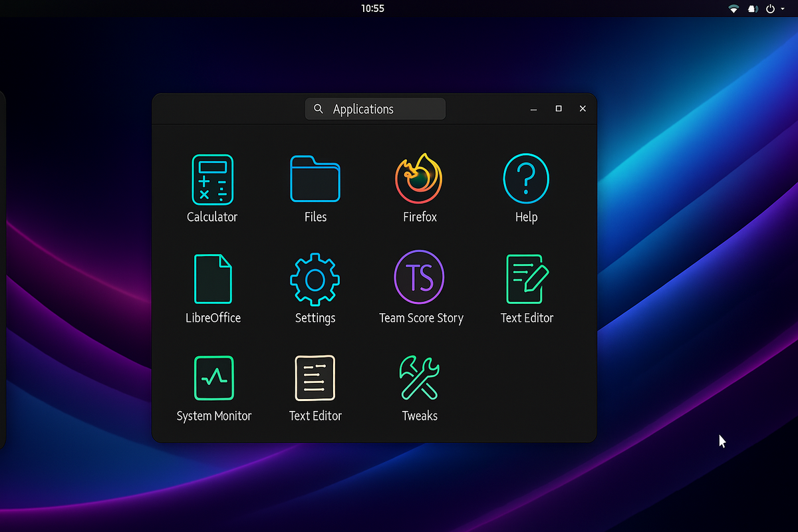Open the 10:55 clock calendar

click(372, 9)
